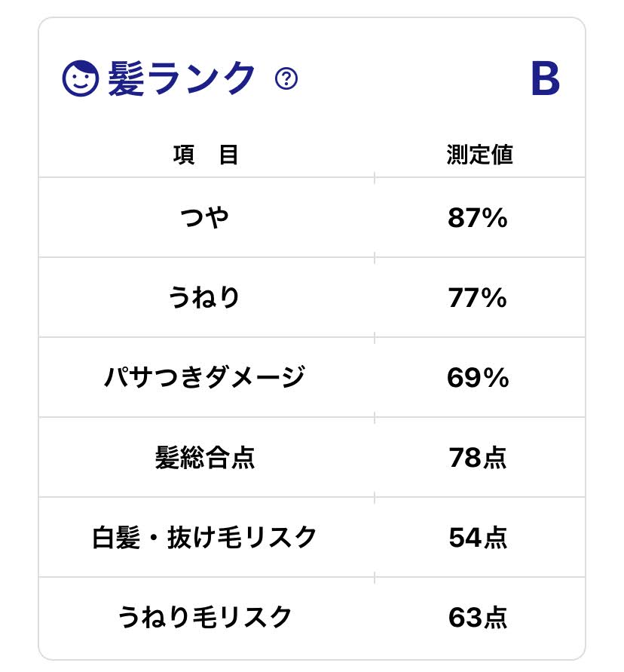Click the 63点 risk value
The height and width of the screenshot is (672, 624).
pyautogui.click(x=478, y=618)
